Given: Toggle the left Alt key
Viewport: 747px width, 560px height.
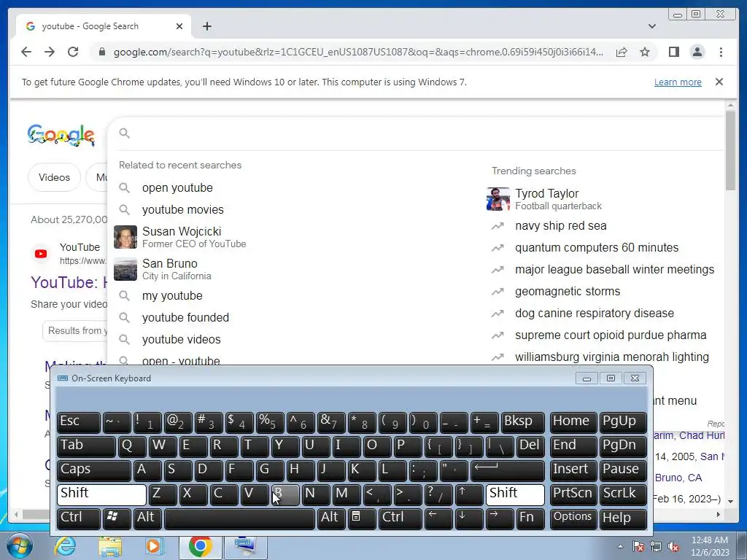Looking at the screenshot, I should click(149, 518).
